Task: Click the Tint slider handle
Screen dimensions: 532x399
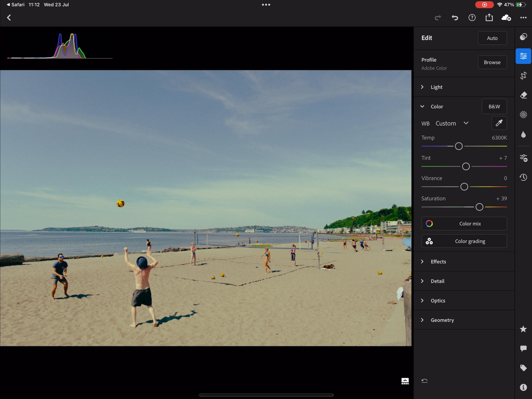Action: point(466,166)
